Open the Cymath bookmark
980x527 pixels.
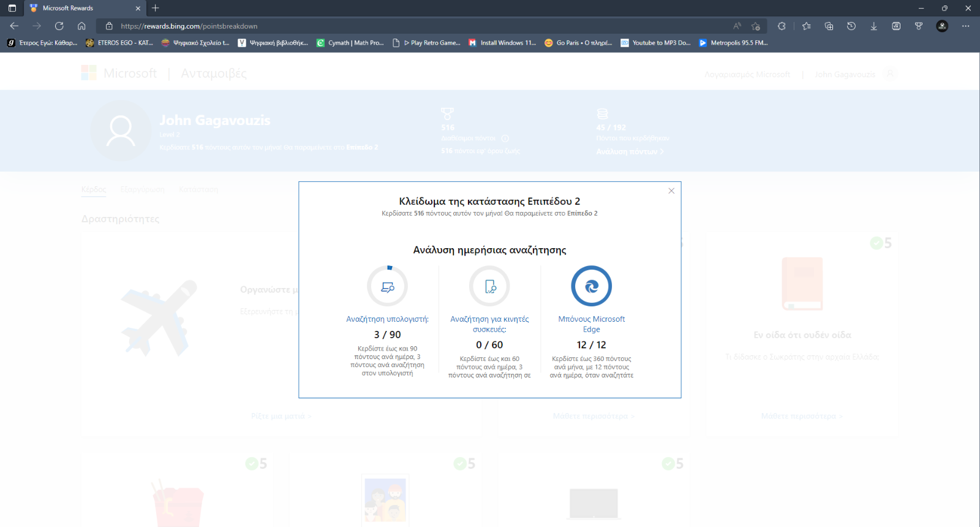(350, 43)
